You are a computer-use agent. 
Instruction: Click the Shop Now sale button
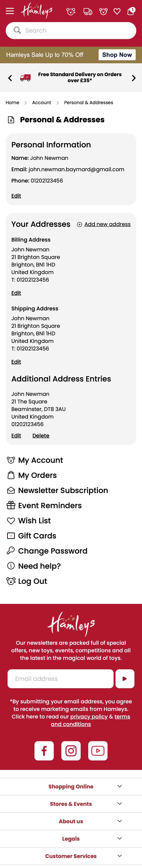click(x=117, y=55)
